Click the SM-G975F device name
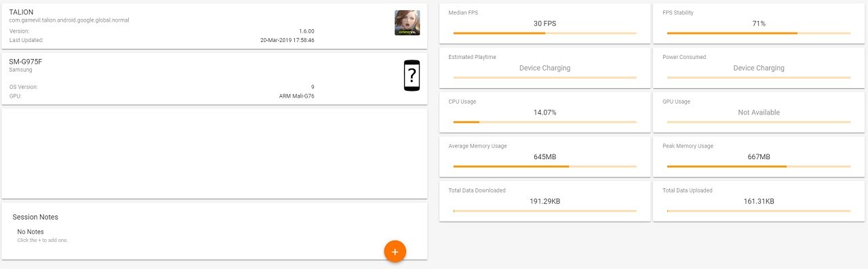868x269 pixels. pos(26,62)
